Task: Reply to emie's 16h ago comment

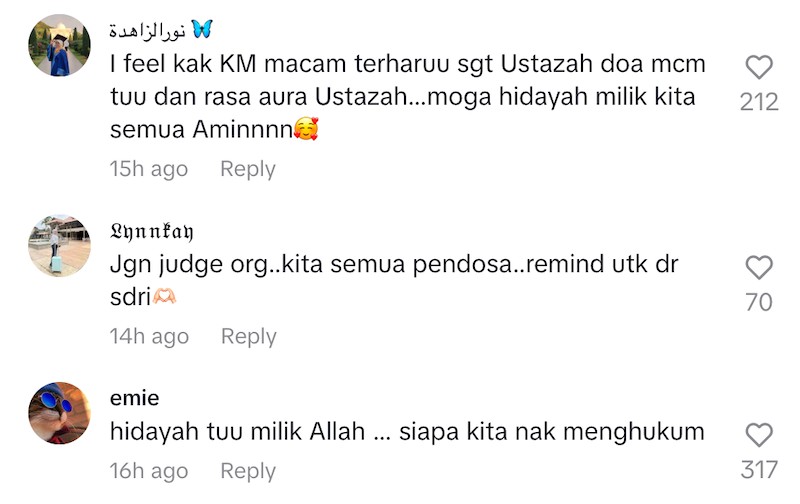Action: pyautogui.click(x=248, y=471)
